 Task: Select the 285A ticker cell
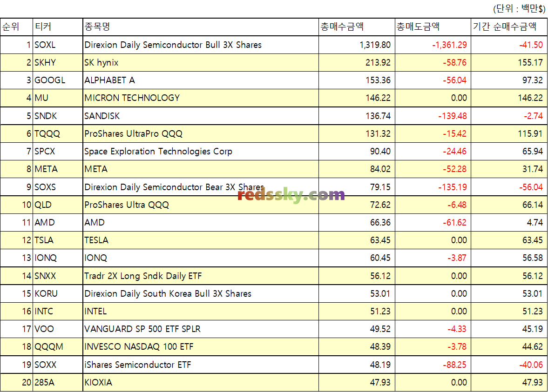(58, 383)
